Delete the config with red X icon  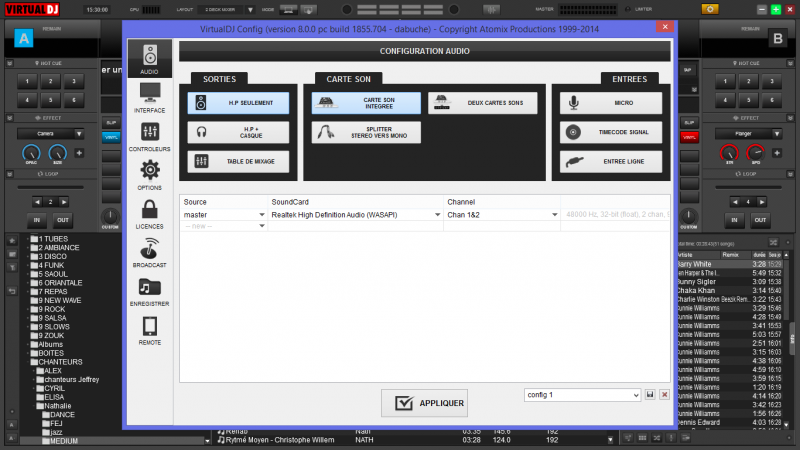[664, 395]
